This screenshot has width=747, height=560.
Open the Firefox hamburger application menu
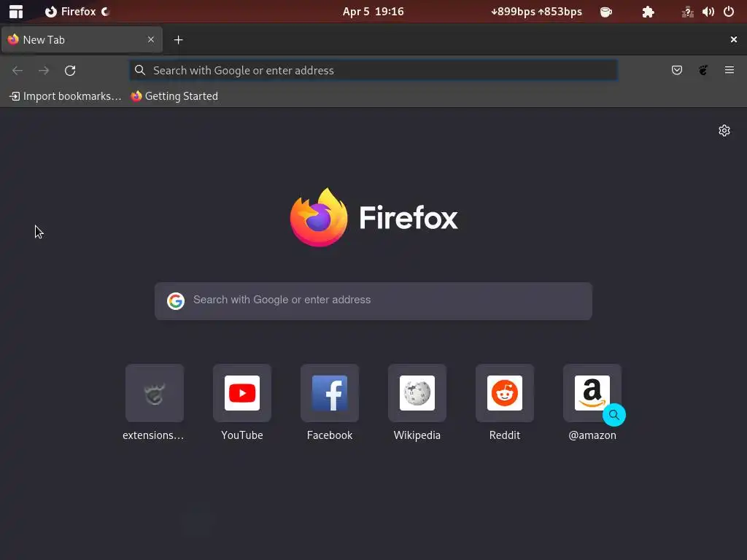[x=729, y=71]
